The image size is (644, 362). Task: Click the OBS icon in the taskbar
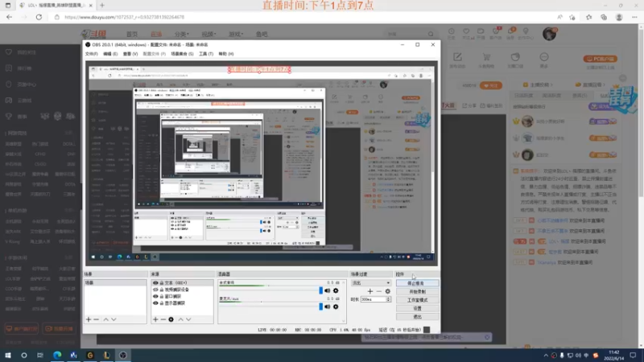[x=123, y=355]
